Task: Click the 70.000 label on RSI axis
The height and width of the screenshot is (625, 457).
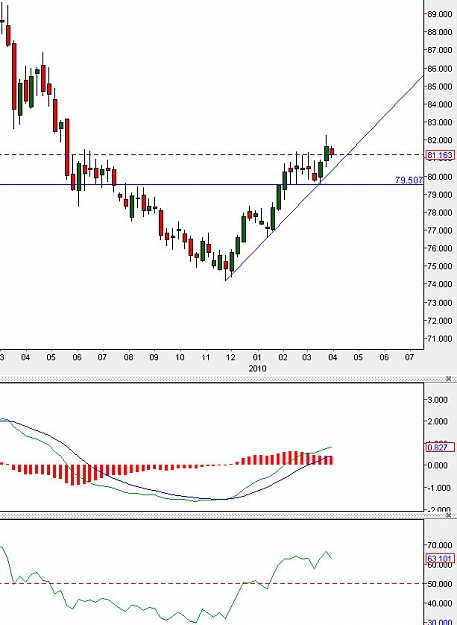Action: click(x=440, y=545)
